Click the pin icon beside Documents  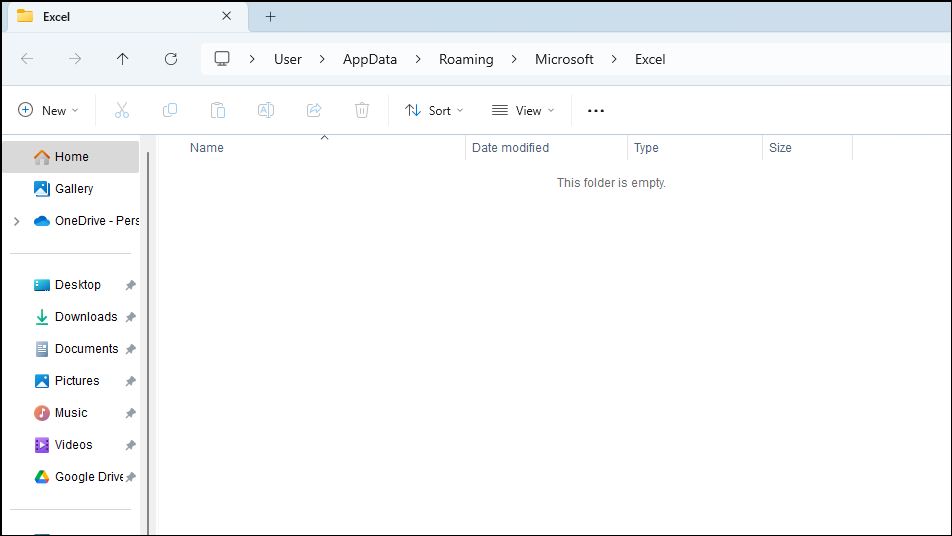point(131,350)
